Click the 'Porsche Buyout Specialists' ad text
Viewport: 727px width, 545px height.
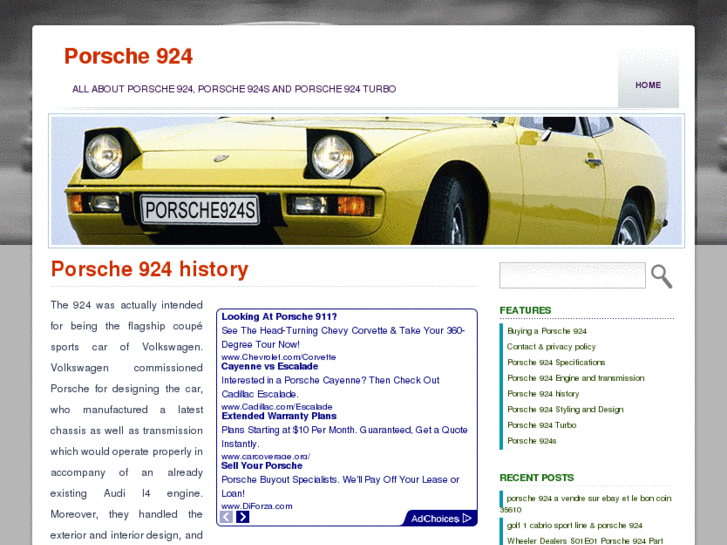pyautogui.click(x=340, y=487)
